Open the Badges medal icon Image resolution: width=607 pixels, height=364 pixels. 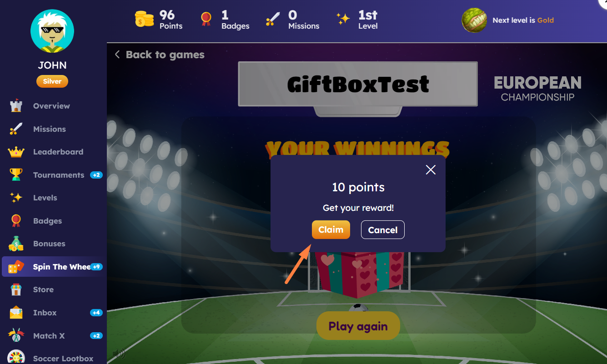point(16,221)
